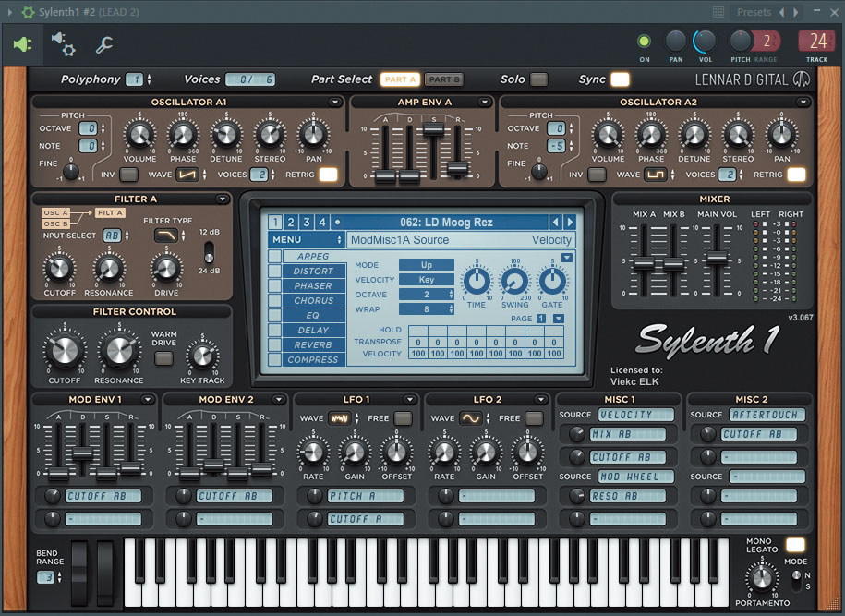Open the Oscillator A1 section dropdown
Screen dimensions: 845x616
[x=334, y=102]
